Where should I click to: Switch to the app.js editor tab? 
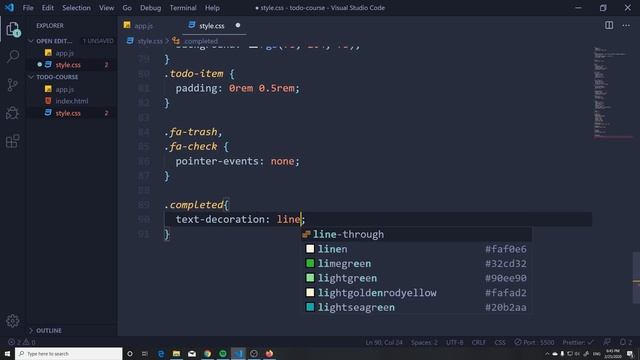tap(143, 26)
